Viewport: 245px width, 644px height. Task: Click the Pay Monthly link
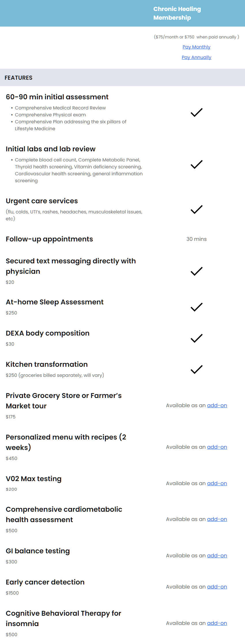point(196,47)
